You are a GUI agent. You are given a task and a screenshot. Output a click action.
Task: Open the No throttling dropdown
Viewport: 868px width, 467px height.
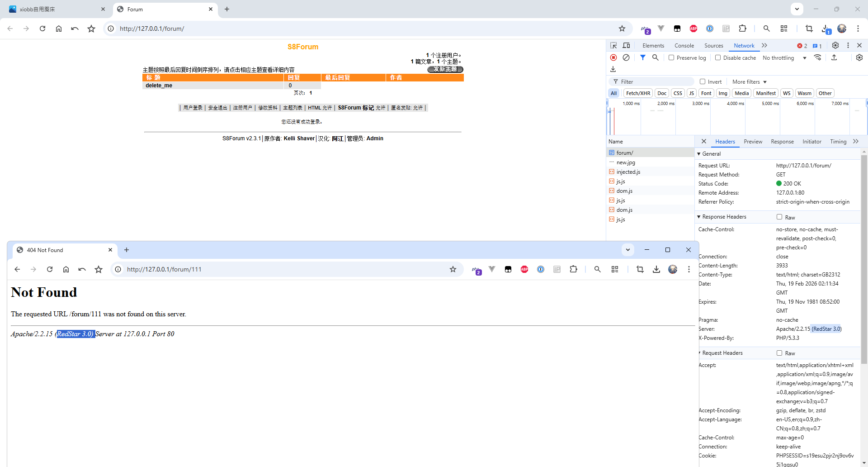coord(784,58)
